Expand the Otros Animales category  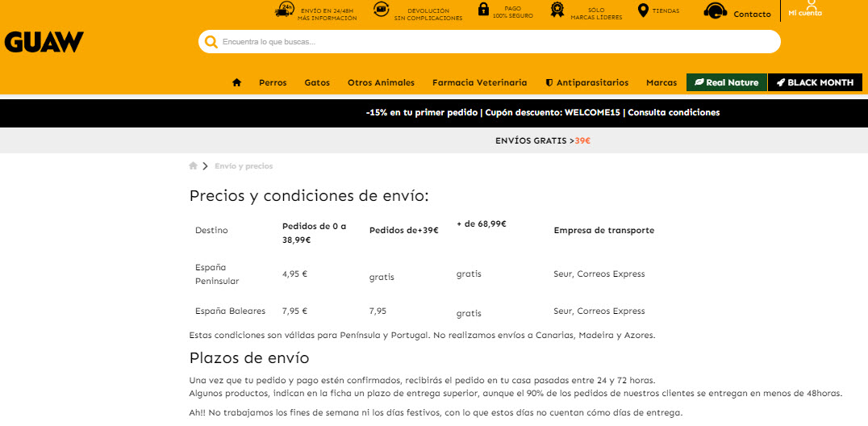tap(381, 82)
